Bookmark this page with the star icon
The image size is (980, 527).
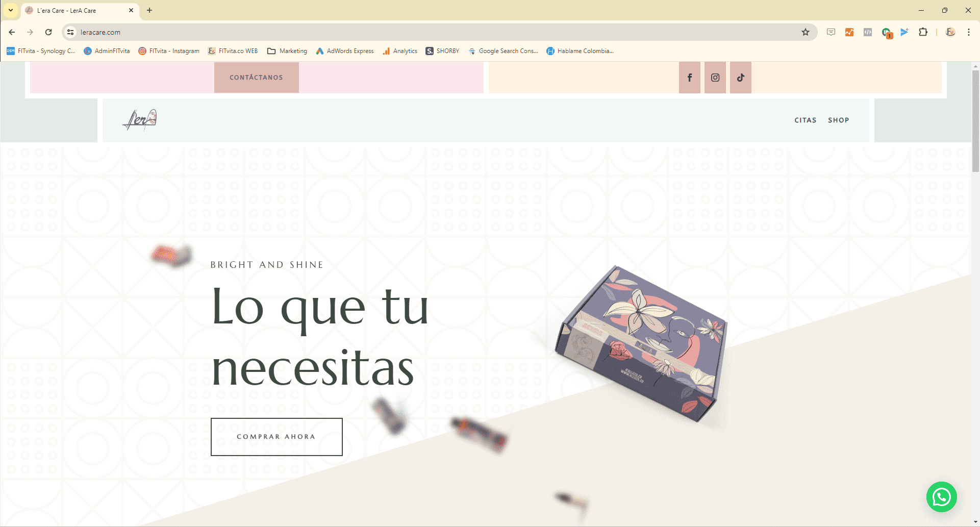pyautogui.click(x=806, y=32)
